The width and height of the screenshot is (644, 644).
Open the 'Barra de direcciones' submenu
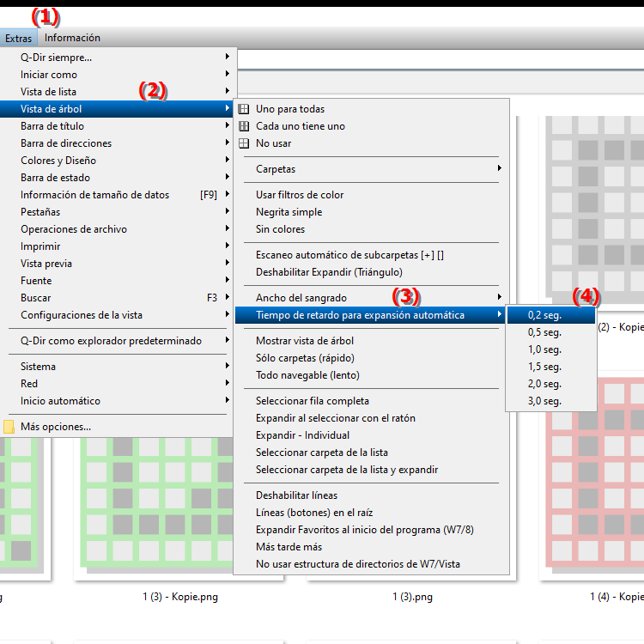coord(117,143)
